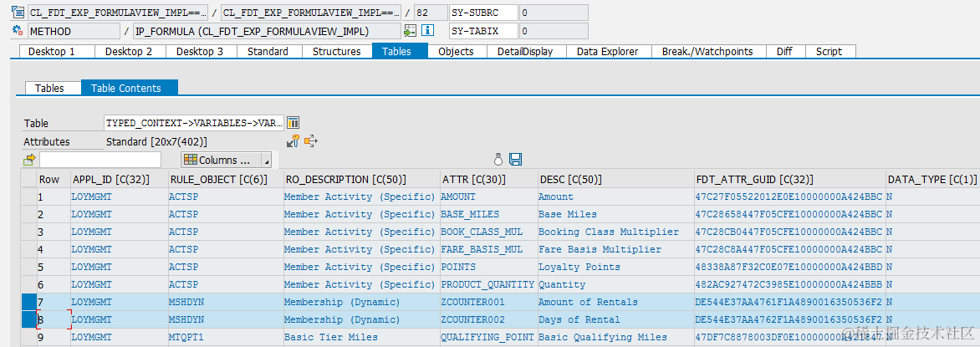Open the table display icon beside Table field

coord(293,123)
